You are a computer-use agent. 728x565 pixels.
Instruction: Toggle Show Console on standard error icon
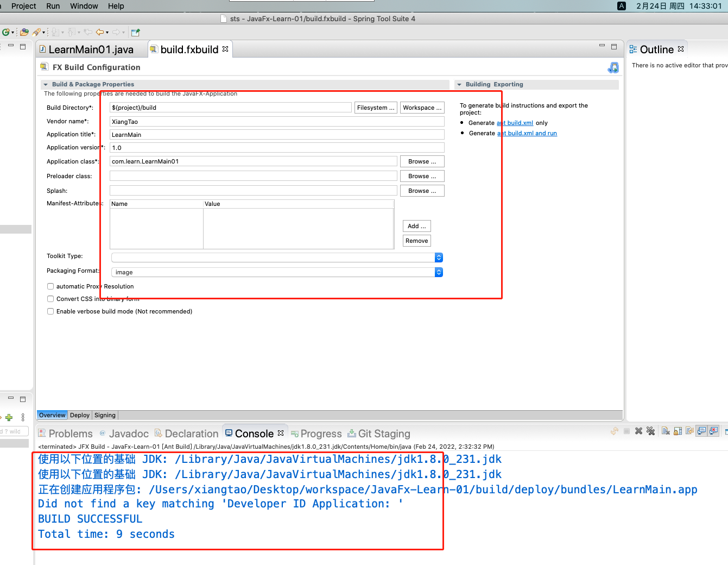click(713, 431)
